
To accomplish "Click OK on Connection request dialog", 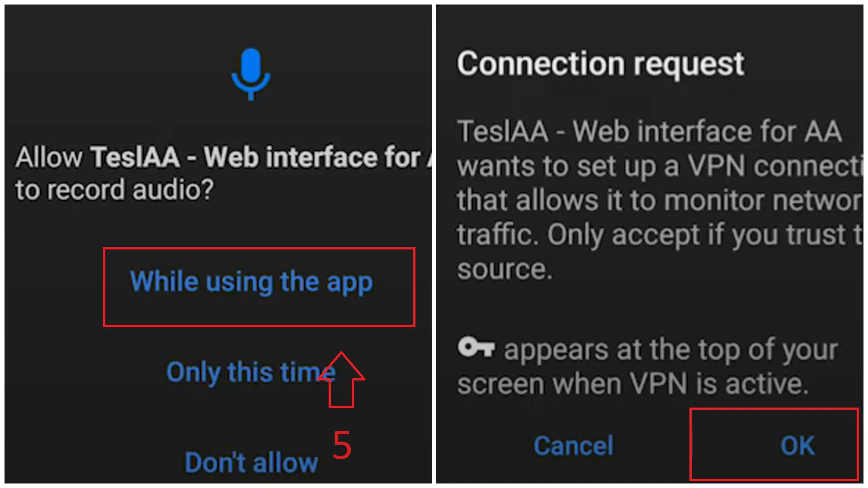I will [x=797, y=446].
